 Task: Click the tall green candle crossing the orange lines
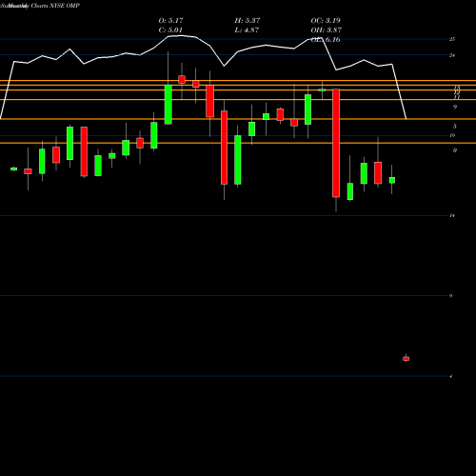coord(169,105)
